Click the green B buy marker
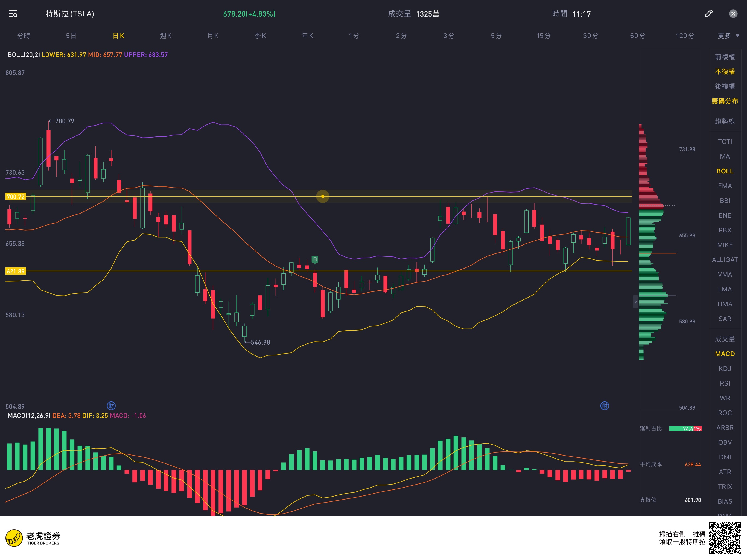Viewport: 747px width, 560px height. [315, 259]
